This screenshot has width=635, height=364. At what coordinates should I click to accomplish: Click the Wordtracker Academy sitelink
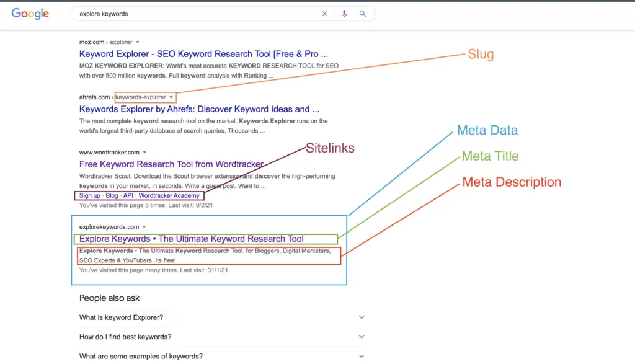point(169,195)
